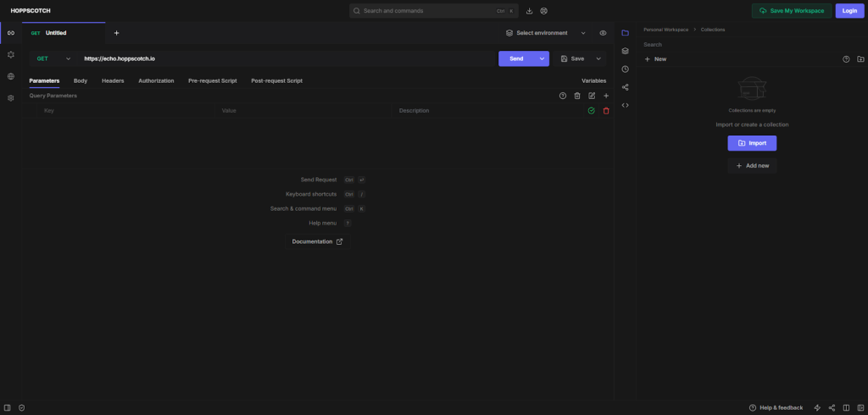Toggle environment preview eye icon

[x=603, y=33]
